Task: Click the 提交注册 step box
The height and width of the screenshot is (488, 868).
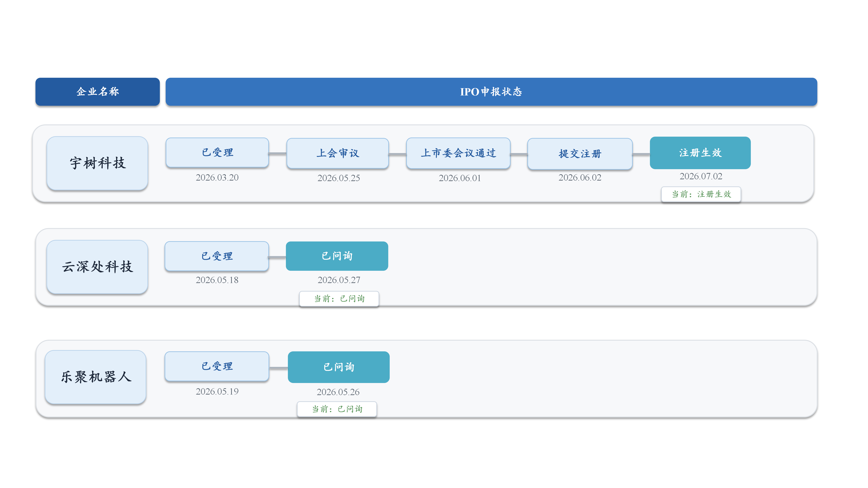Action: [x=580, y=154]
